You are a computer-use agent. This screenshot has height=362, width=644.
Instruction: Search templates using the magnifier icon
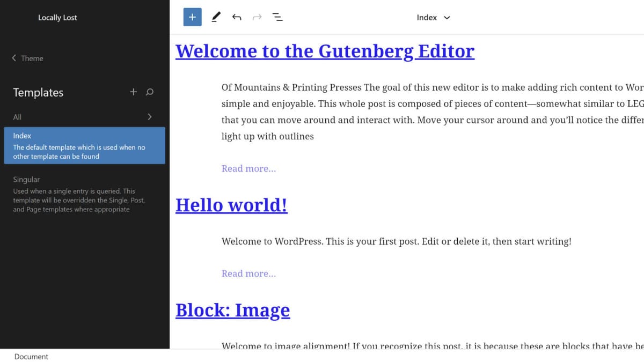[x=150, y=92]
